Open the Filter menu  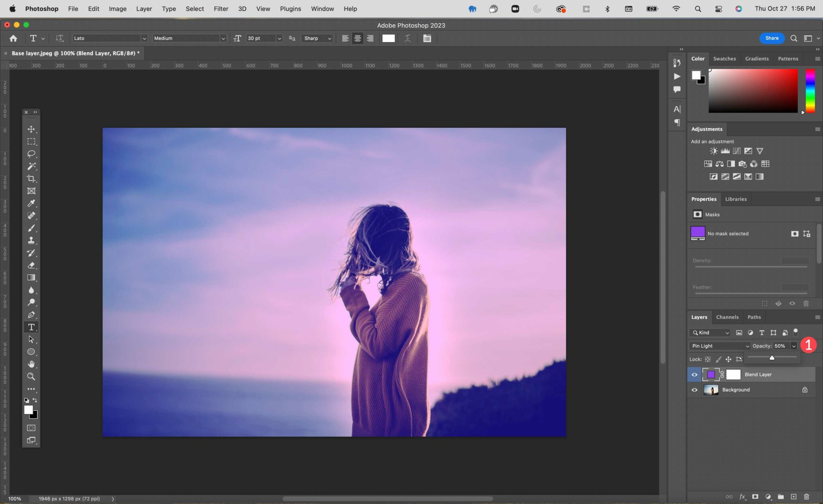pyautogui.click(x=221, y=9)
